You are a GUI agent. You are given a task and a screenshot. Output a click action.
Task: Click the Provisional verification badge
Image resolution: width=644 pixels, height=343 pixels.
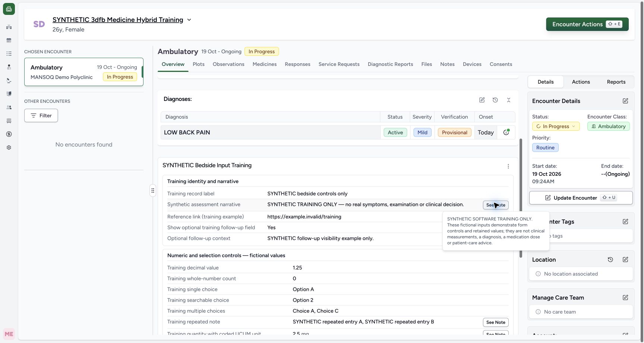(x=454, y=132)
